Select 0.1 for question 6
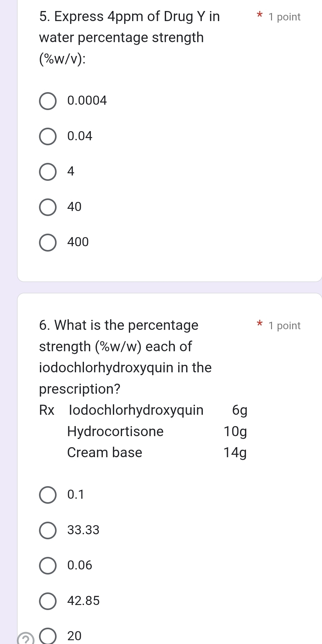322x644 pixels. pyautogui.click(x=48, y=495)
